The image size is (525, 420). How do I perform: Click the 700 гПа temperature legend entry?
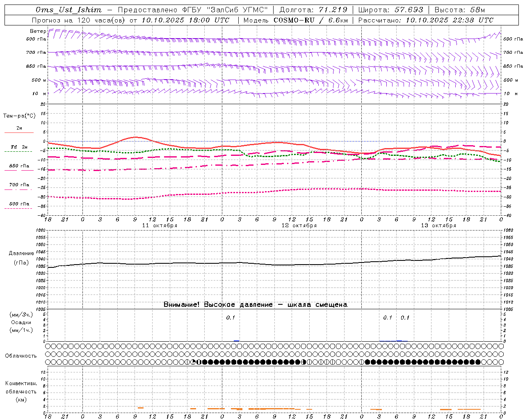point(19,185)
